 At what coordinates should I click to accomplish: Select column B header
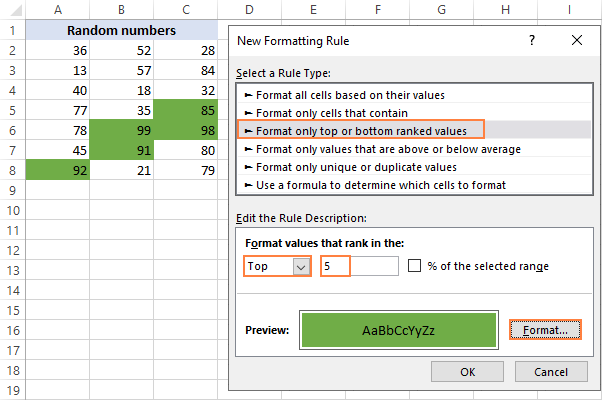pos(121,10)
